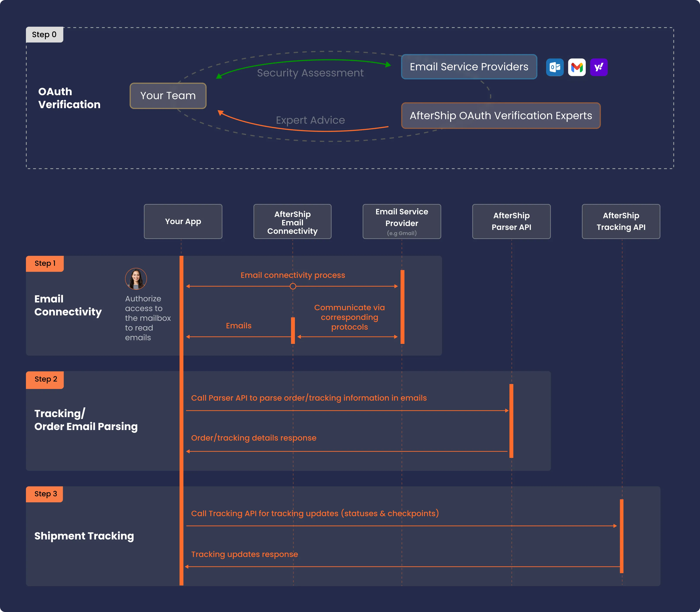Click the Email Service Providers box
This screenshot has height=612, width=700.
coord(469,66)
